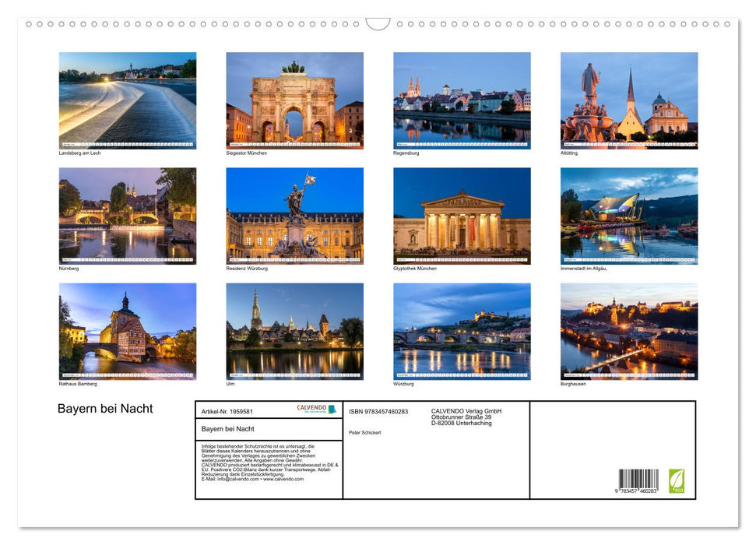
Task: Expand the month label field on Residenz Würzburg strip
Action: tap(236, 261)
